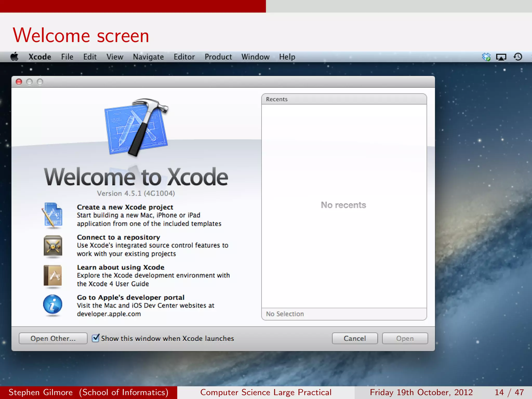This screenshot has height=399, width=532.
Task: Click 'Version 4.5.1 (4G1004)' text
Action: point(136,194)
